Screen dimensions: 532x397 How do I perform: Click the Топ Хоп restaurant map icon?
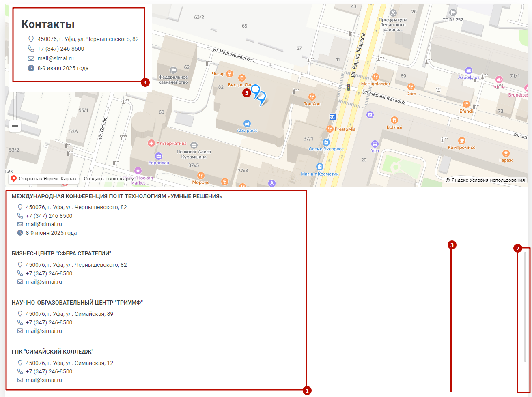click(x=312, y=97)
